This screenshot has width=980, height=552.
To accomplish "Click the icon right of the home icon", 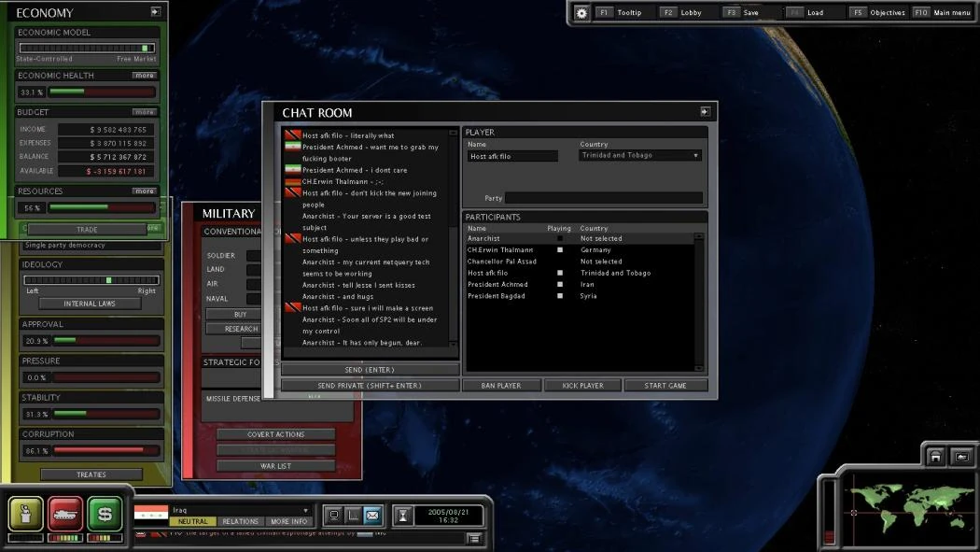I will [x=962, y=457].
